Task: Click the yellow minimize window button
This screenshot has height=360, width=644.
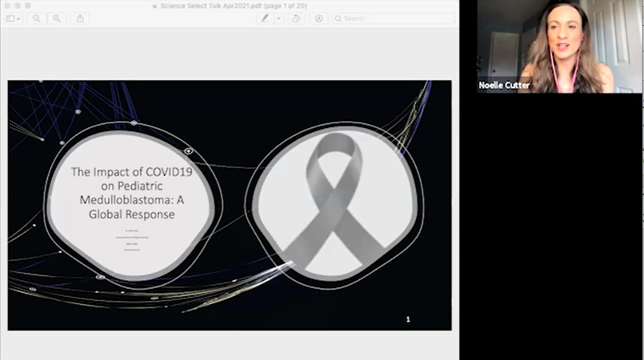Action: [x=17, y=6]
